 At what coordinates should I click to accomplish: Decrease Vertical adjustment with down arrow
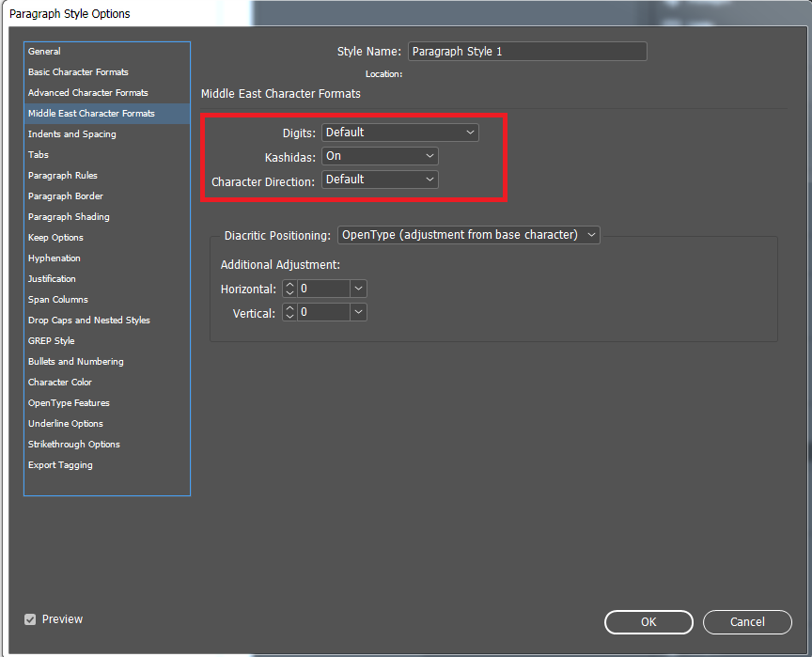coord(289,317)
